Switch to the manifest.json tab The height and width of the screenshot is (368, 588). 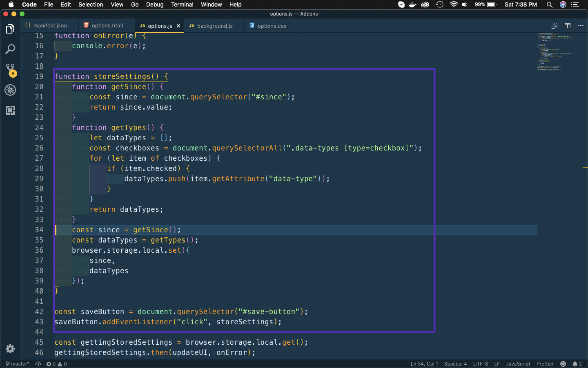pyautogui.click(x=49, y=26)
